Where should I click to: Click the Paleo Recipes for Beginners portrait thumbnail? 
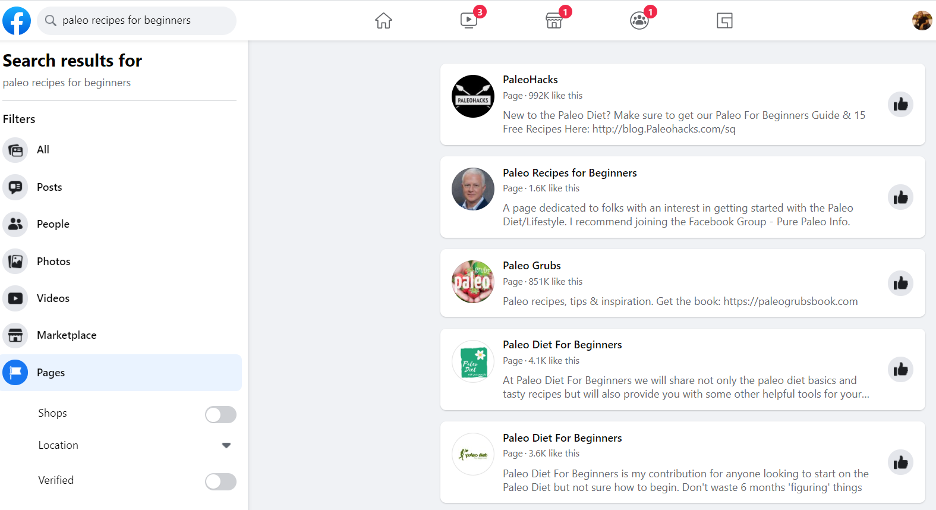[x=473, y=189]
